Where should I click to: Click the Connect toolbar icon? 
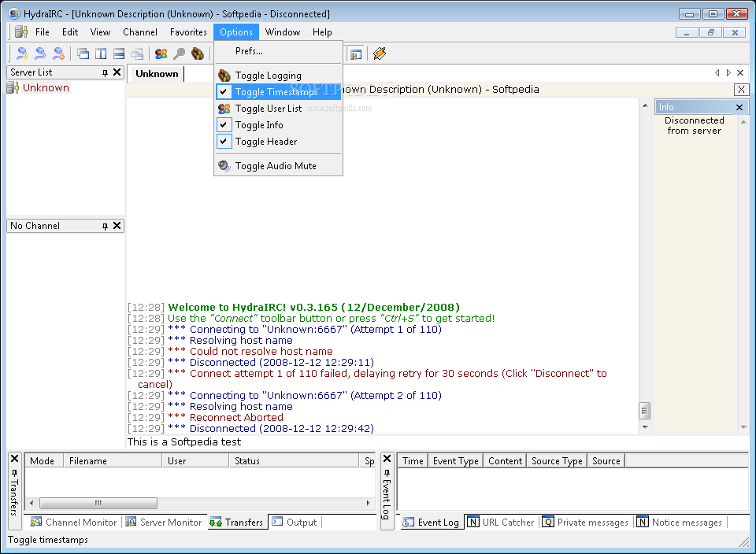pyautogui.click(x=22, y=54)
